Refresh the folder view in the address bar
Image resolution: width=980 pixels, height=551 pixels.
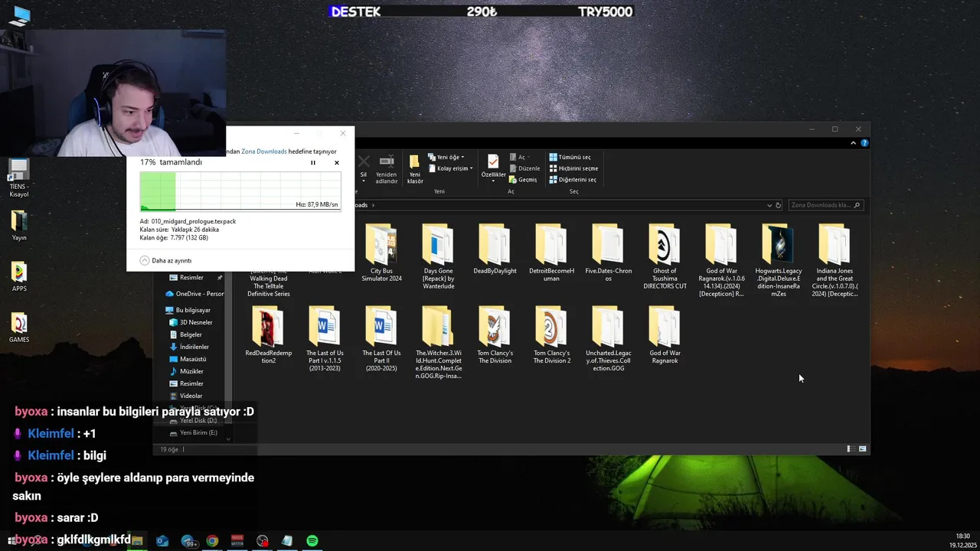coord(779,205)
